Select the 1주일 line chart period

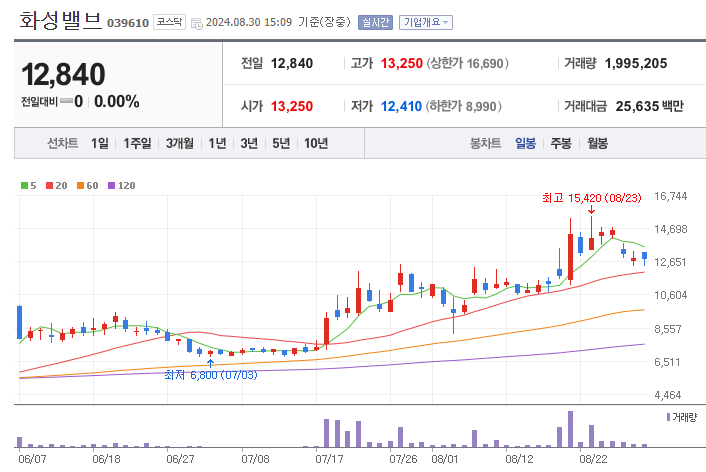pyautogui.click(x=137, y=143)
